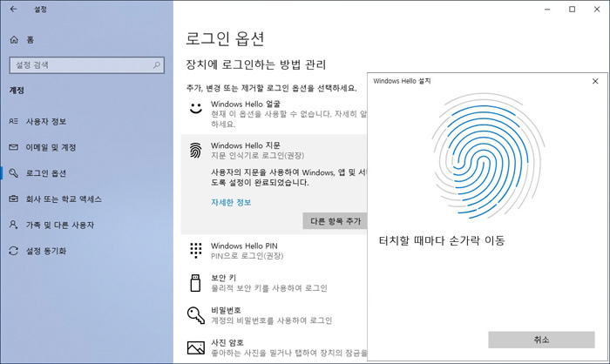Click the 이메일 및 계정 envelope icon
Image resolution: width=610 pixels, height=364 pixels.
14,147
